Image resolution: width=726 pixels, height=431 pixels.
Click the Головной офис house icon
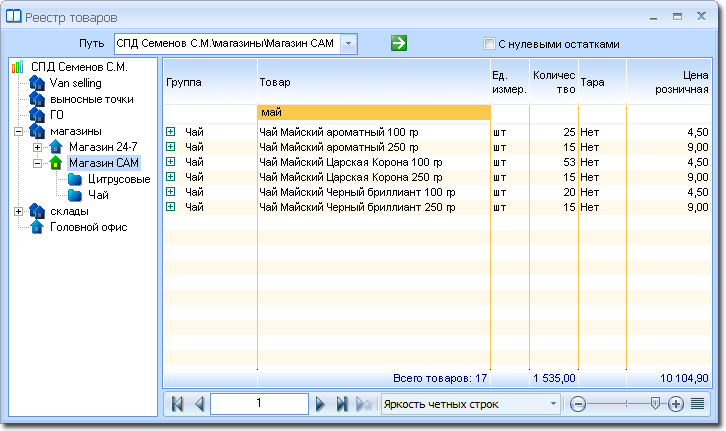[x=37, y=227]
